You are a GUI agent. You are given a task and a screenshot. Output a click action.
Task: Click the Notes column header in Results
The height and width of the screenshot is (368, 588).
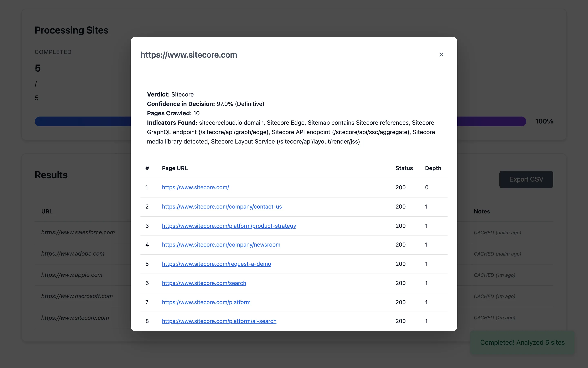coord(482,212)
